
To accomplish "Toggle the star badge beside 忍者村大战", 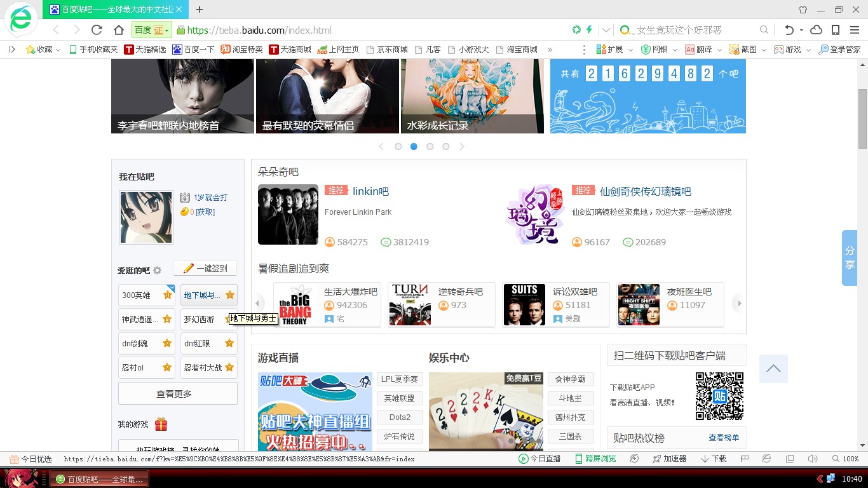I will click(x=229, y=367).
